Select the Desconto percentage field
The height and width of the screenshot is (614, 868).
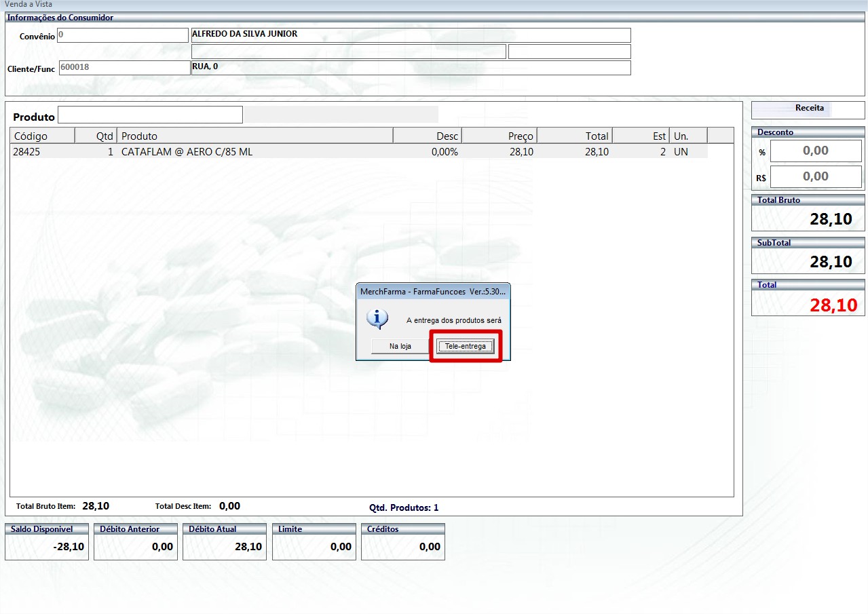815,151
